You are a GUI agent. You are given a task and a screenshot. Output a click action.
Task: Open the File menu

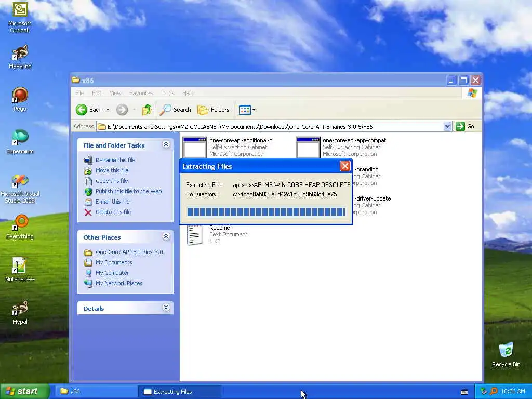[x=79, y=93]
